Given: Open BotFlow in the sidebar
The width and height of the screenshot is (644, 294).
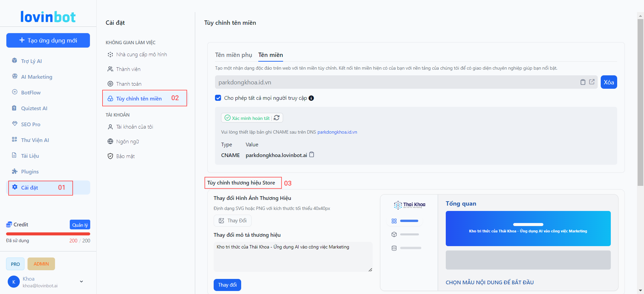Looking at the screenshot, I should [x=31, y=92].
